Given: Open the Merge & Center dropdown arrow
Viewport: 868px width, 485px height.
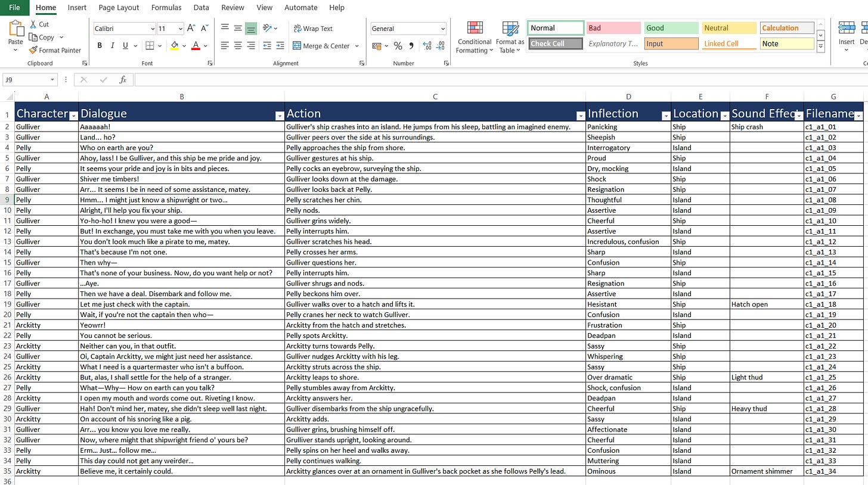Looking at the screenshot, I should [357, 46].
